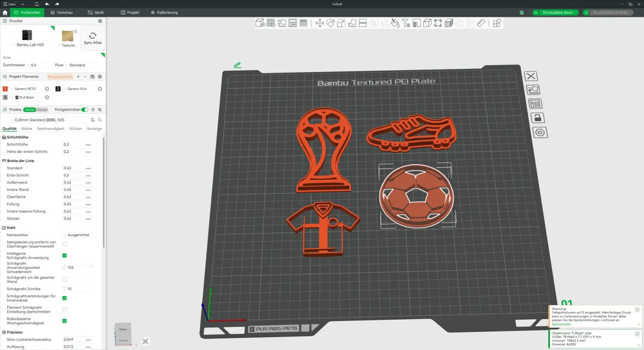This screenshot has height=350, width=644.
Task: Select the Scale tool
Action: pos(341,23)
